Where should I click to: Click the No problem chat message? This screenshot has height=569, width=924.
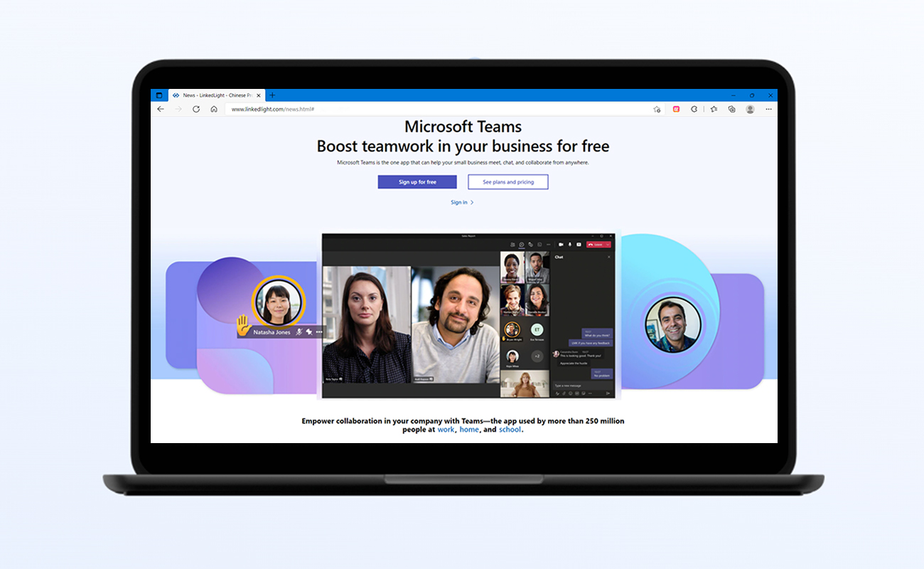(602, 373)
